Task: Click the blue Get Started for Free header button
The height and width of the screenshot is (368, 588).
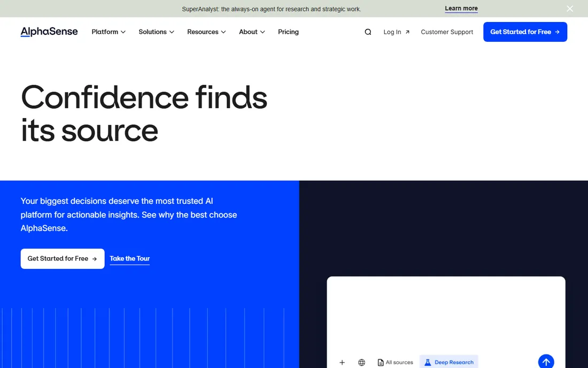Action: point(525,32)
